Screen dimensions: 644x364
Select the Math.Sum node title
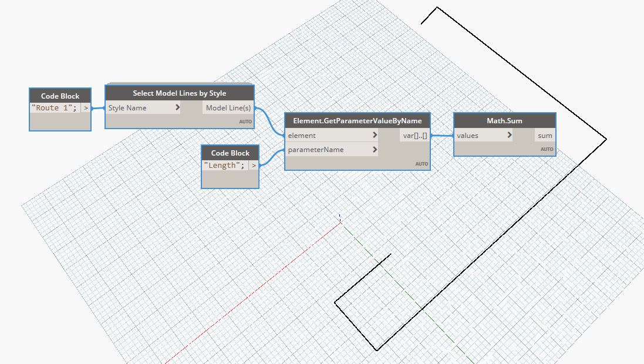click(504, 121)
